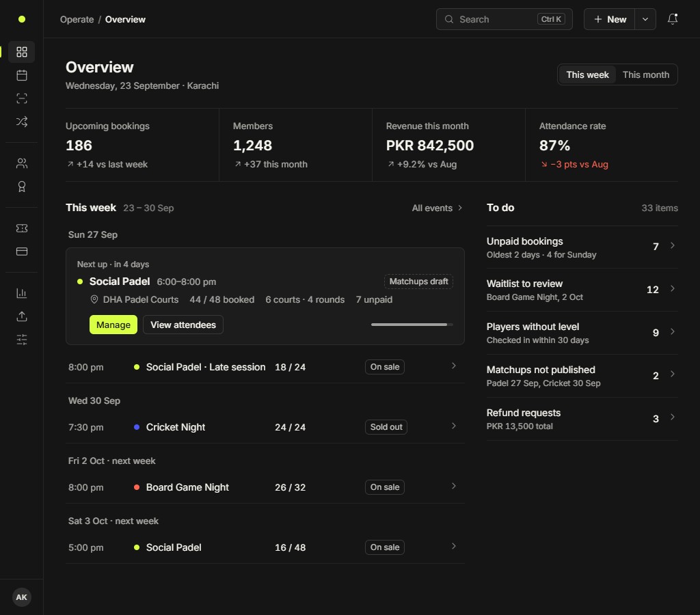Viewport: 700px width, 615px height.
Task: Open Players without level chevron
Action: pyautogui.click(x=673, y=331)
